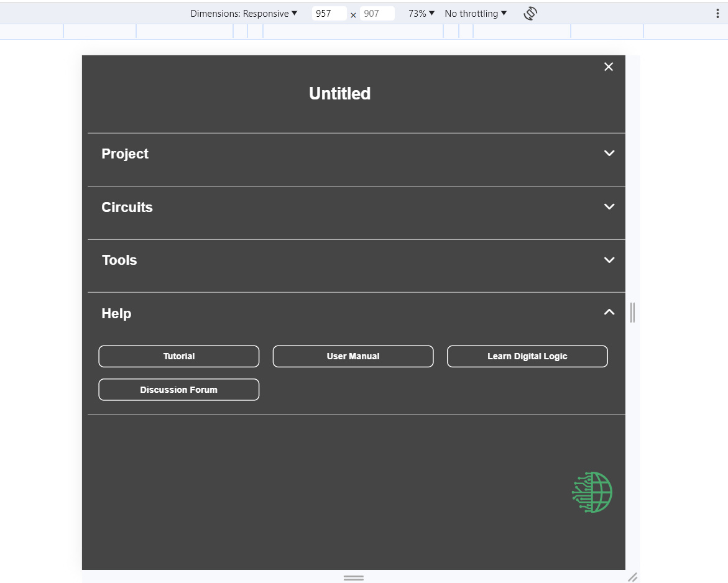Select the Circuits menu heading
The image size is (728, 583).
127,207
